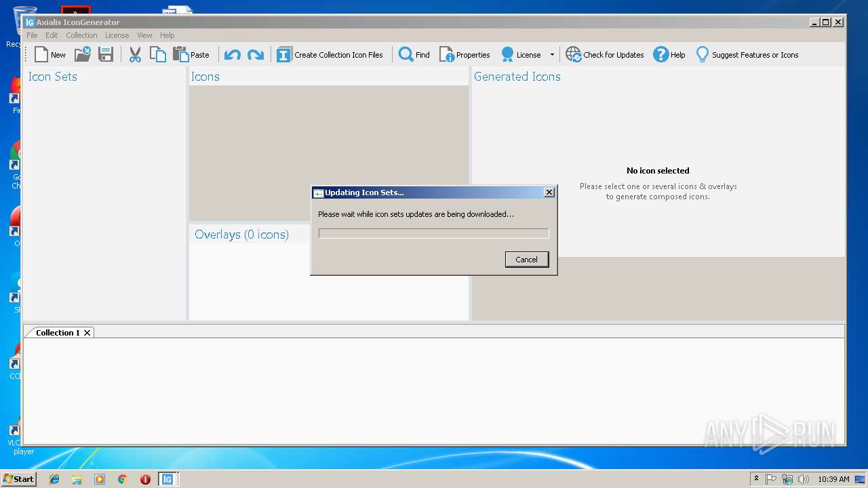Open the Help menu in menu bar
Screen dimensions: 868x488
[167, 35]
